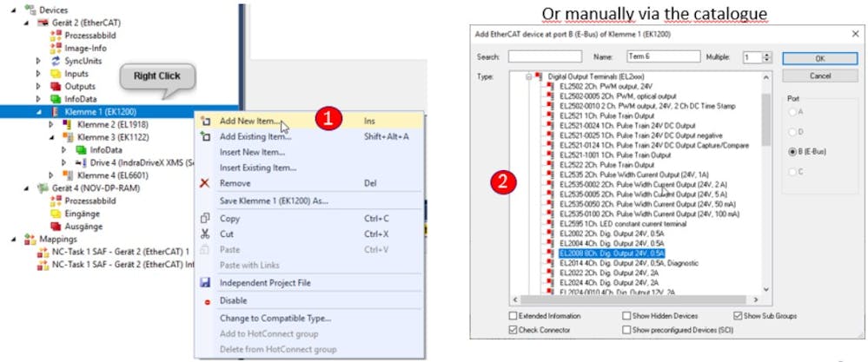This screenshot has width=868, height=362.
Task: Click the Prozessabbild icon under Gerät 4
Action: click(x=56, y=201)
